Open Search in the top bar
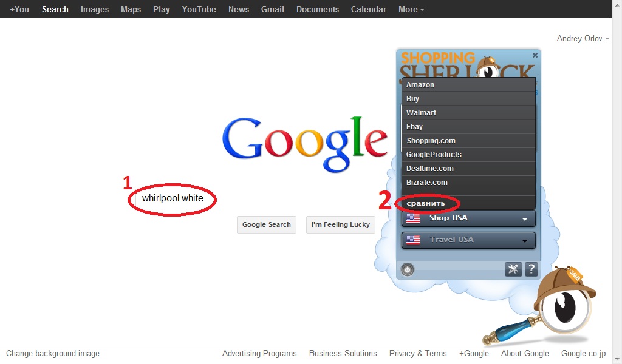The width and height of the screenshot is (622, 364). (x=55, y=9)
